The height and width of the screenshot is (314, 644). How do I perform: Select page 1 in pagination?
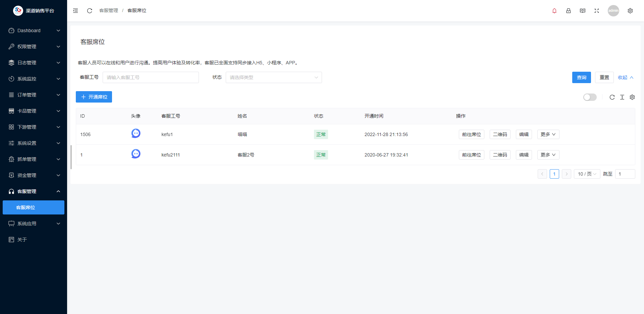pyautogui.click(x=554, y=174)
